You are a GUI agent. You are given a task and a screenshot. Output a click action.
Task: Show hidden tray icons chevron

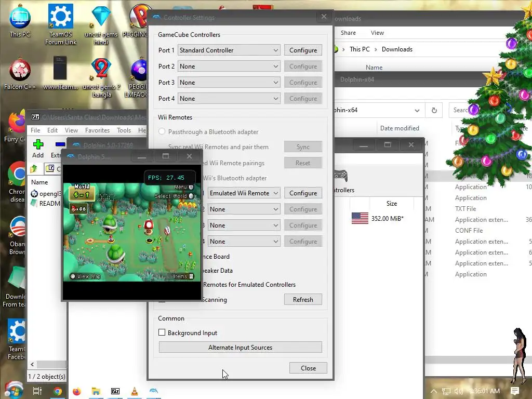pos(433,391)
